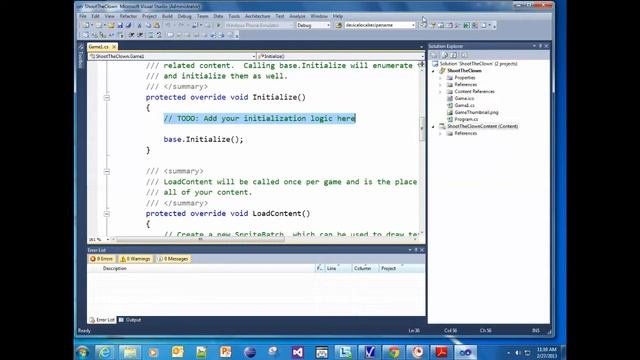This screenshot has height=360, width=640.
Task: Open the Build menu
Action: 167,16
